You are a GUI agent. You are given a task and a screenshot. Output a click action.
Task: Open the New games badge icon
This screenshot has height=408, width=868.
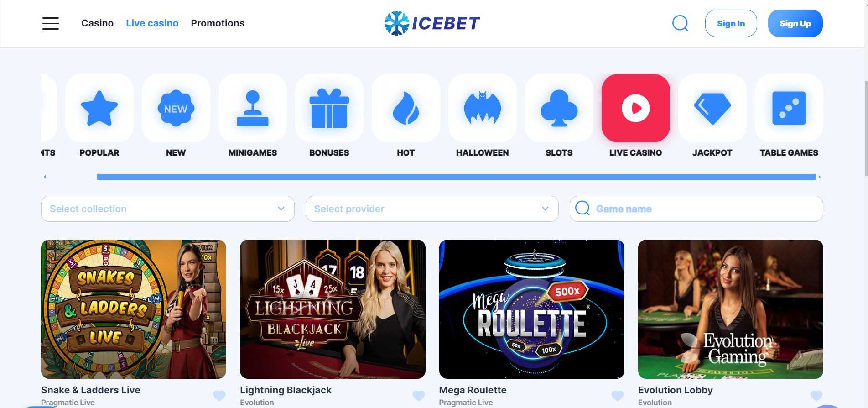tap(176, 108)
